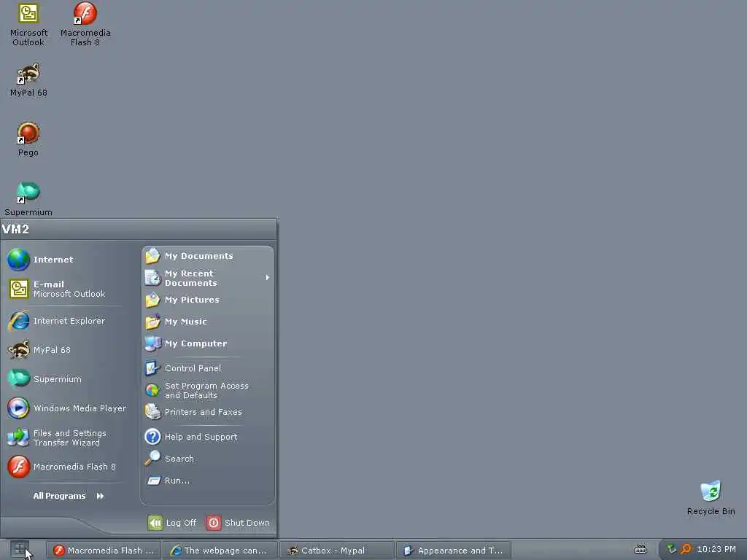The image size is (747, 560).
Task: Open Control Panel
Action: click(x=208, y=368)
